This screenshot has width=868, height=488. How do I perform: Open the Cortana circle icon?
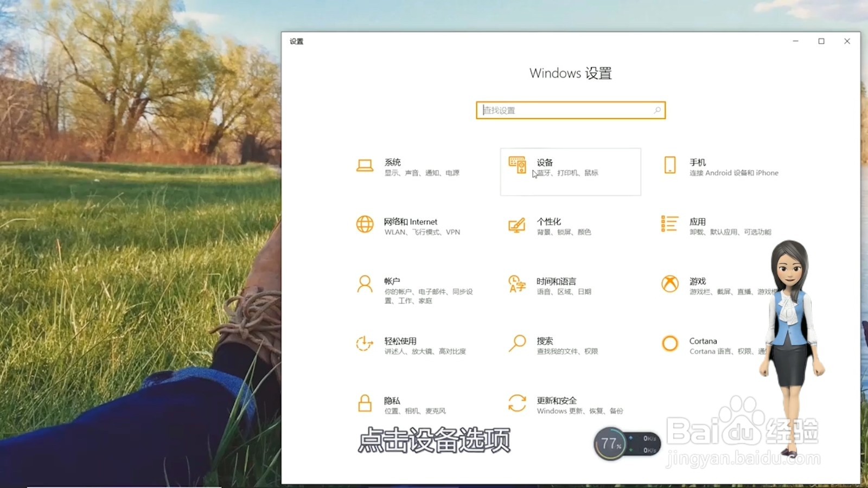(670, 343)
